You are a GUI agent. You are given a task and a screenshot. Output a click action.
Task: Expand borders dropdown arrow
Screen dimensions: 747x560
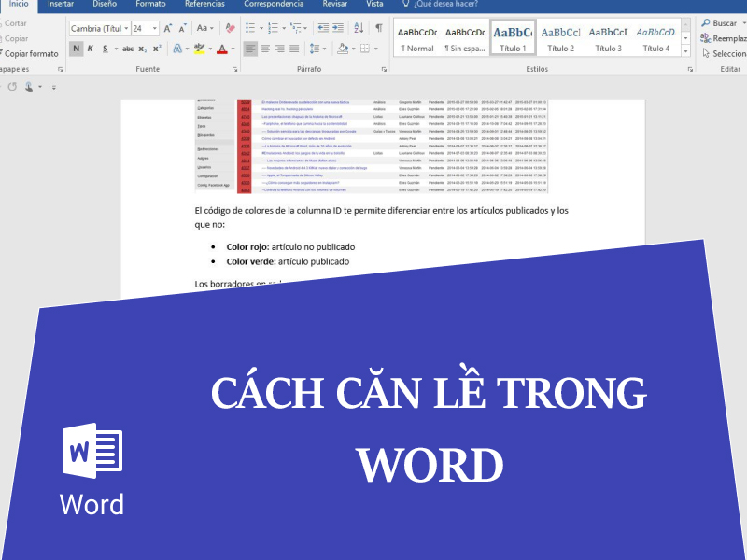click(376, 49)
